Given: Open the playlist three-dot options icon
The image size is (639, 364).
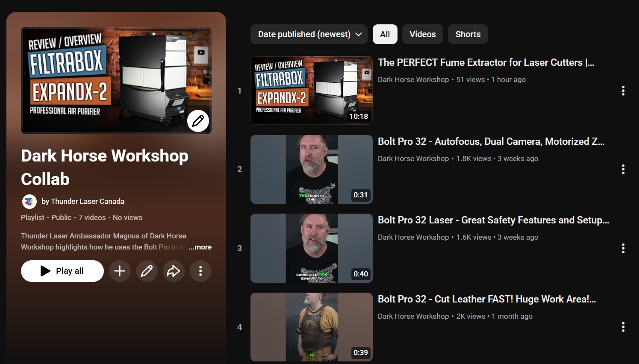Looking at the screenshot, I should click(200, 271).
